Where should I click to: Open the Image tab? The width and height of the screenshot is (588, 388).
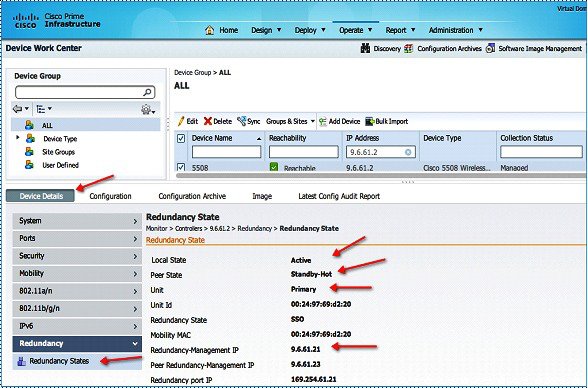262,196
